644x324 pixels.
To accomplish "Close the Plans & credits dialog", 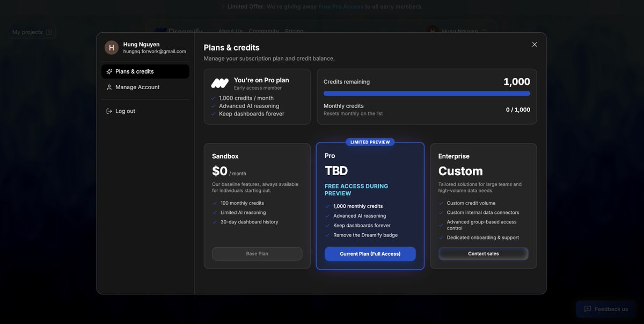I will (535, 45).
